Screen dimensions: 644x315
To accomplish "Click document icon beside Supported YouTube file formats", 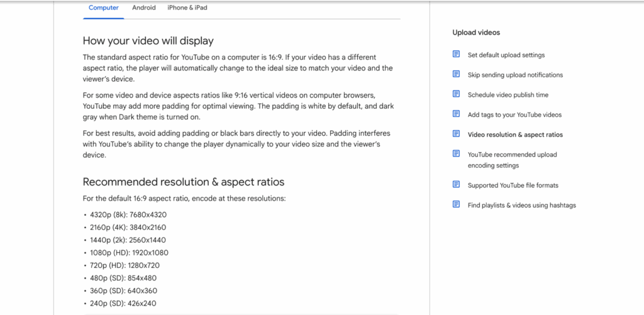I will pyautogui.click(x=456, y=184).
